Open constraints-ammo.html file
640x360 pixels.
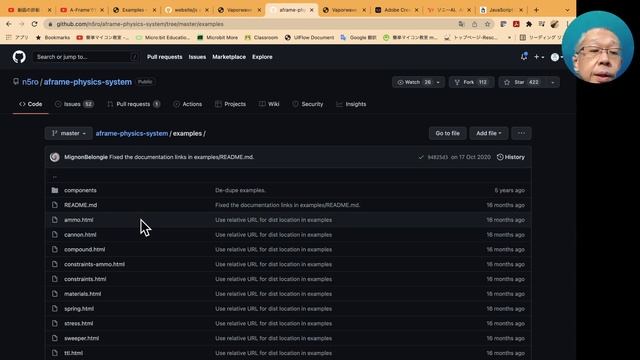pyautogui.click(x=94, y=264)
